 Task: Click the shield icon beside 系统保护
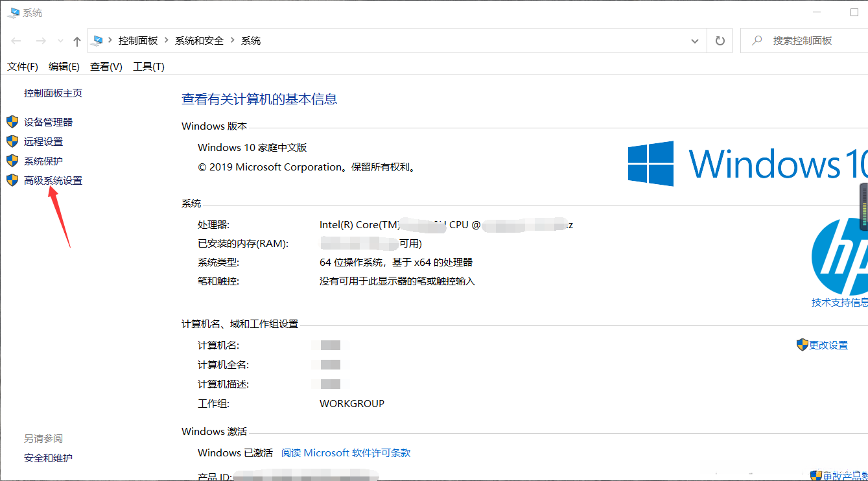point(12,161)
